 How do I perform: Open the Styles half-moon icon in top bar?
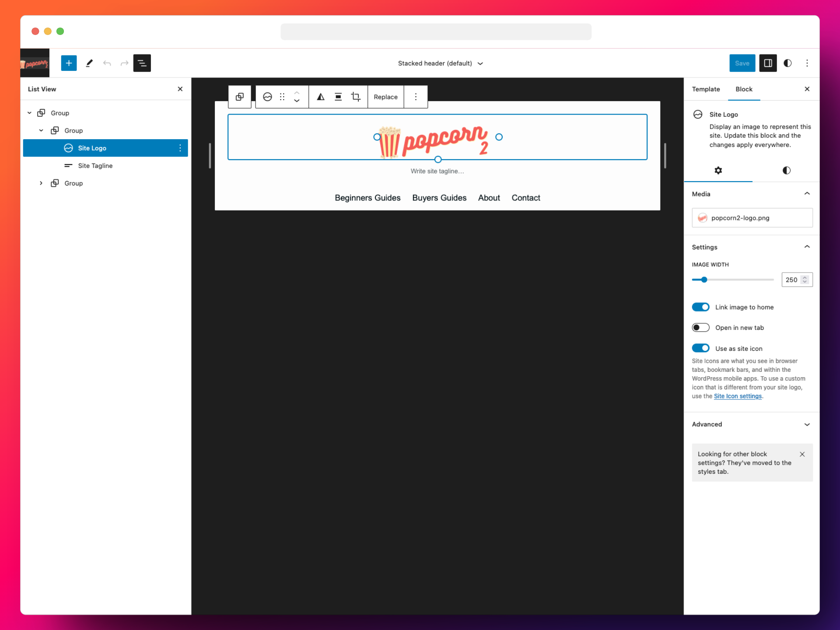coord(787,63)
